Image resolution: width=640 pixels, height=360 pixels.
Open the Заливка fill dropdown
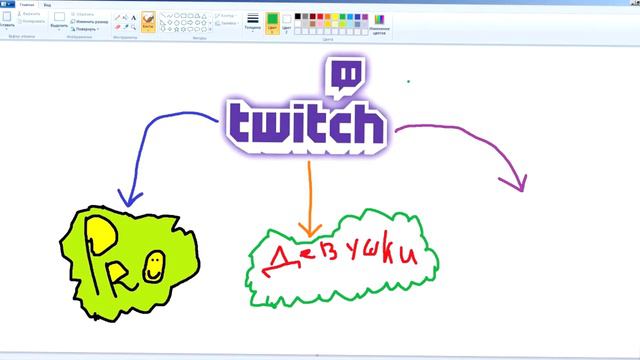(227, 23)
